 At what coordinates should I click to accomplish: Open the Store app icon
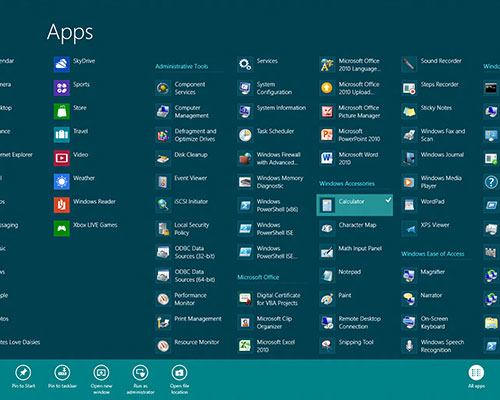62,111
